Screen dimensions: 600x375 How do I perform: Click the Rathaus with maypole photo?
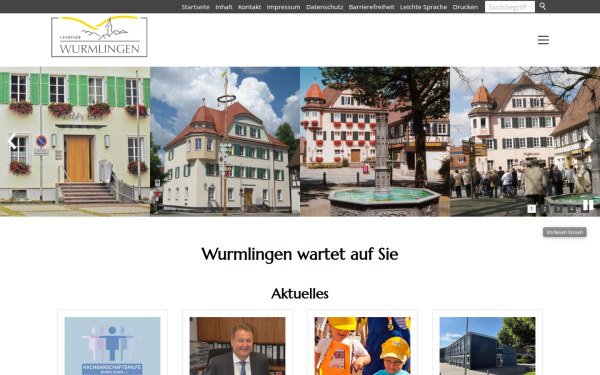(225, 142)
